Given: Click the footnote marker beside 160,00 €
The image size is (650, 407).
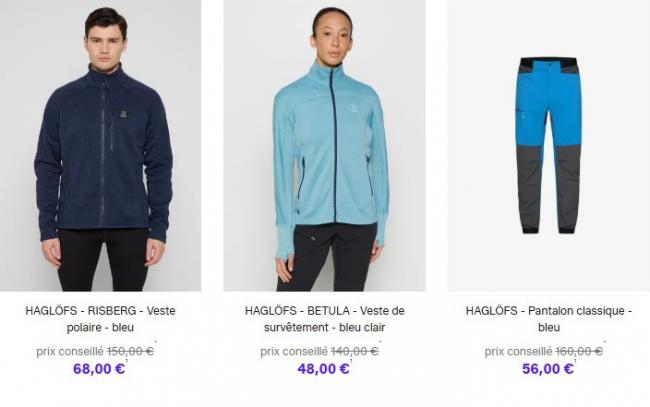Looking at the screenshot, I should click(x=604, y=342).
